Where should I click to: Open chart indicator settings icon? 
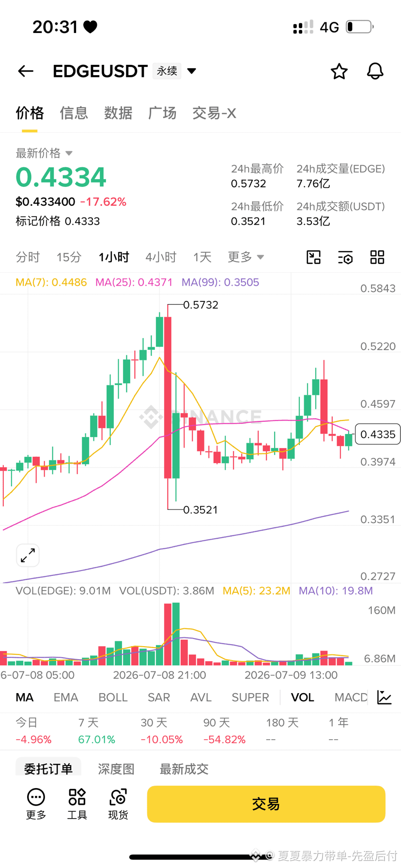pos(345,257)
